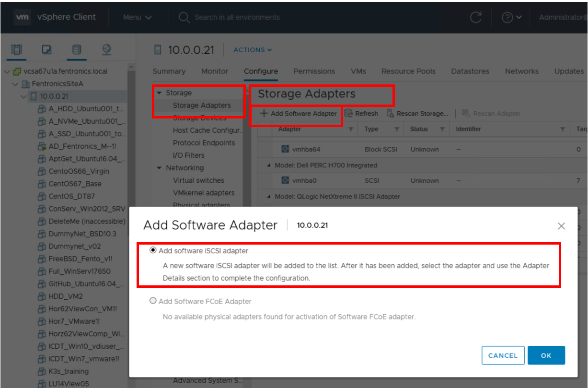Click Add Software Adapter button
This screenshot has height=388, width=588.
(x=299, y=114)
